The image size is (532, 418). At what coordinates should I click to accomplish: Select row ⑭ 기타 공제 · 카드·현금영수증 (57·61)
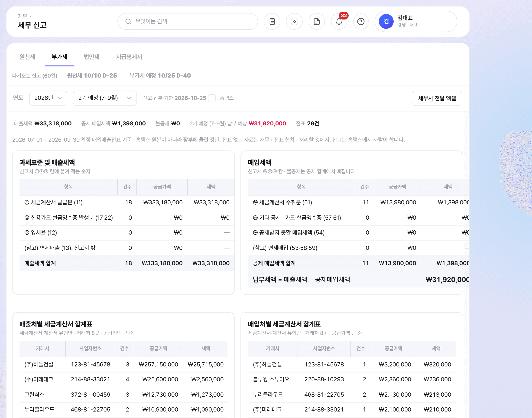point(359,218)
